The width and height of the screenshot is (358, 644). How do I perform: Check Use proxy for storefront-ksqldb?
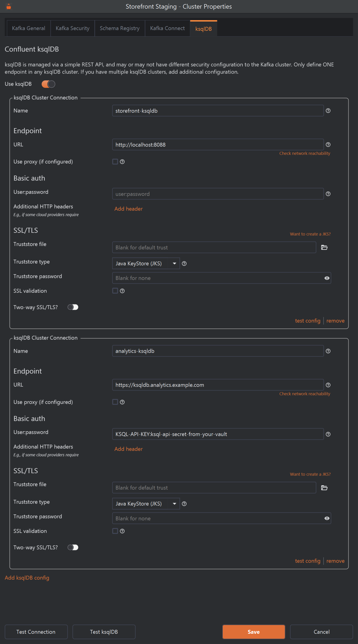(115, 162)
